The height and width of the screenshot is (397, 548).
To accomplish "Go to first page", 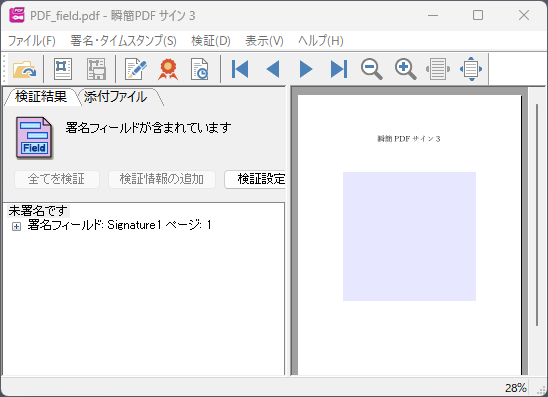I will click(x=240, y=69).
